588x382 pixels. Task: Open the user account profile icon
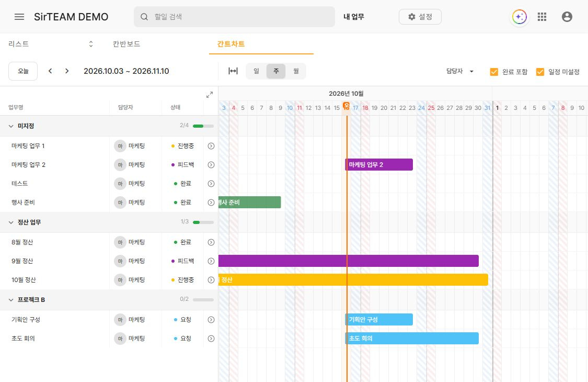coord(567,17)
